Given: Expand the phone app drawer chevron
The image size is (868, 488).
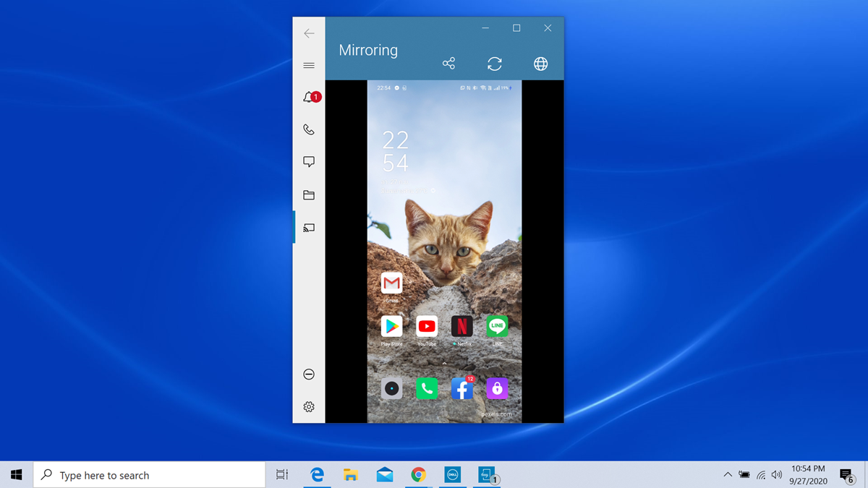Looking at the screenshot, I should point(444,364).
